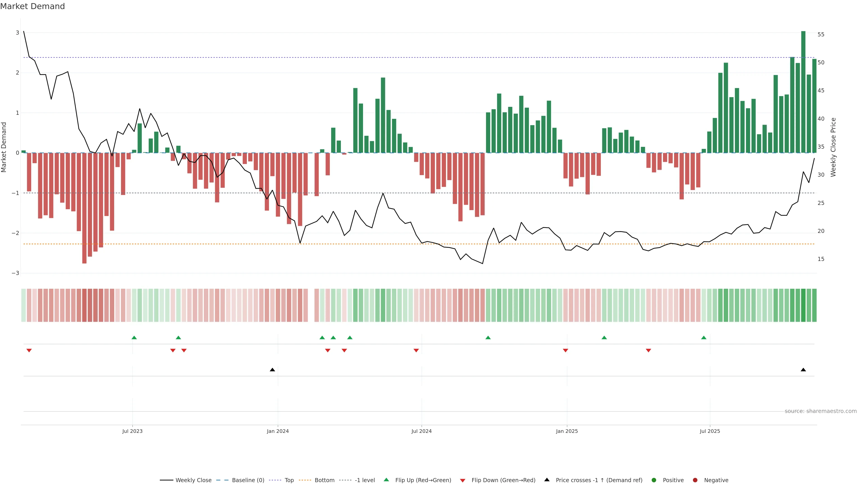Click green Positive dot in legend
The height and width of the screenshot is (488, 868).
tap(654, 480)
